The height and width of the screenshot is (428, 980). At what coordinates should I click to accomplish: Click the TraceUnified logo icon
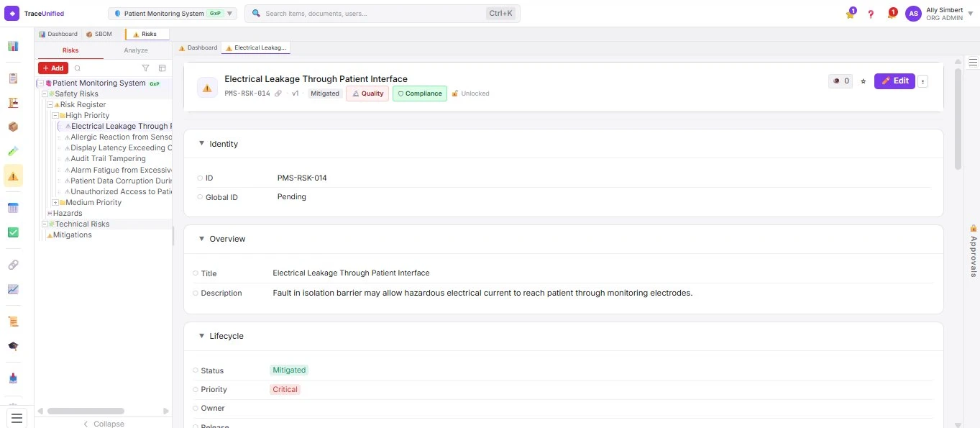[12, 13]
